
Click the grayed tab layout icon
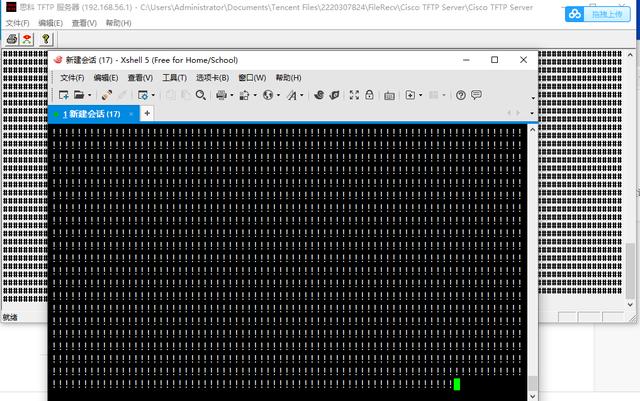[433, 95]
